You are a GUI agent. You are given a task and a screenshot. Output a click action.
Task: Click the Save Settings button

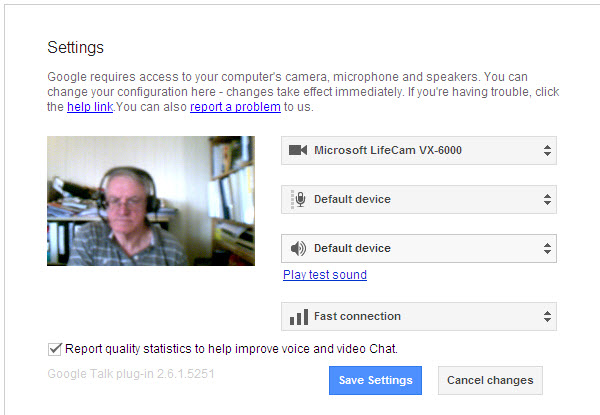pyautogui.click(x=375, y=380)
